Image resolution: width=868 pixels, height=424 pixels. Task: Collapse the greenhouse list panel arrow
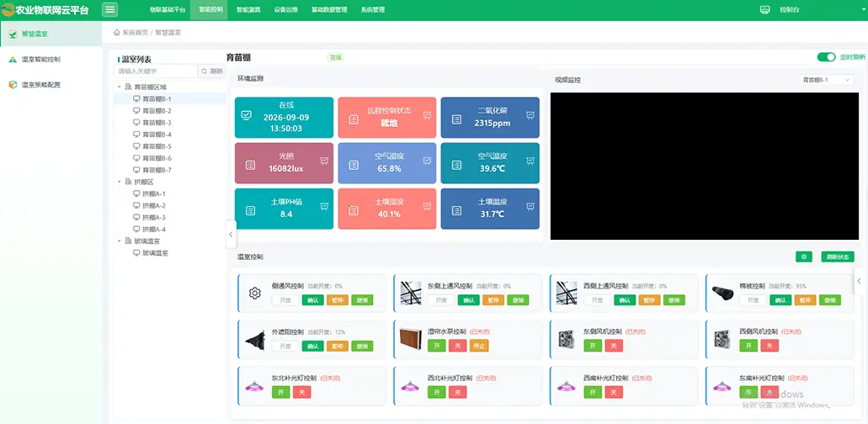231,235
